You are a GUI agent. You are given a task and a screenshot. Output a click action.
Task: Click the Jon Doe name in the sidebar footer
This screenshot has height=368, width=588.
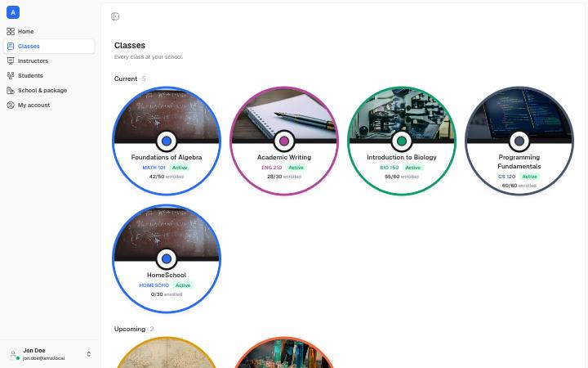point(34,350)
